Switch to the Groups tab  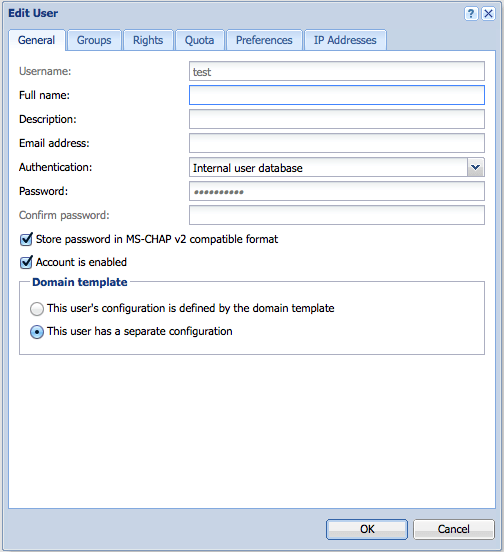[x=94, y=40]
